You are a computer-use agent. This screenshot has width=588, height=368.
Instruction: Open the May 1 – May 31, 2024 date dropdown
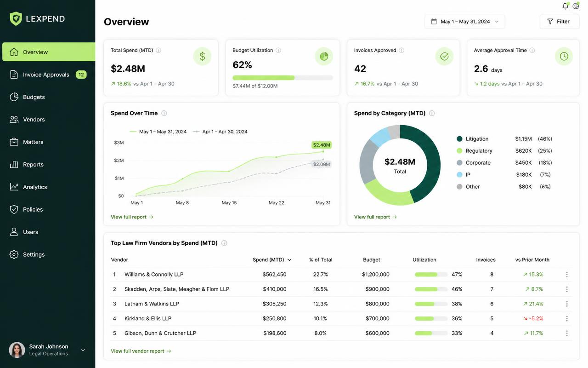[x=464, y=22]
